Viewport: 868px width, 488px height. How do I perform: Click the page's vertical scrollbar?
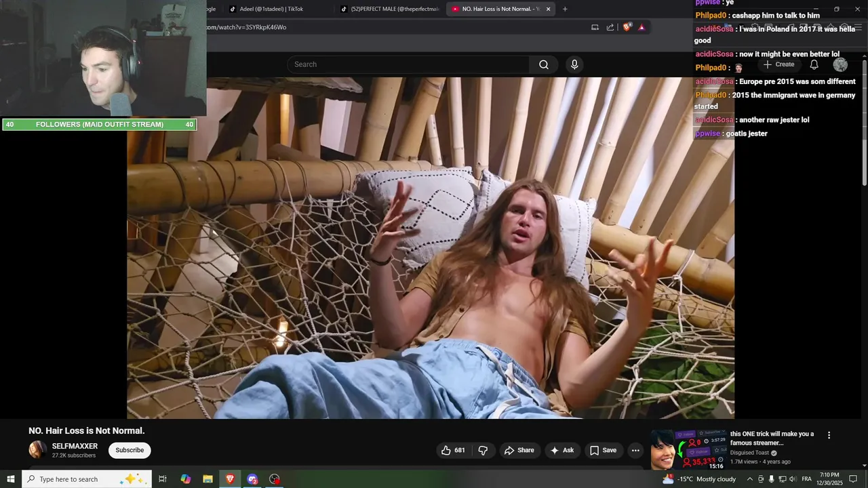pos(864,122)
